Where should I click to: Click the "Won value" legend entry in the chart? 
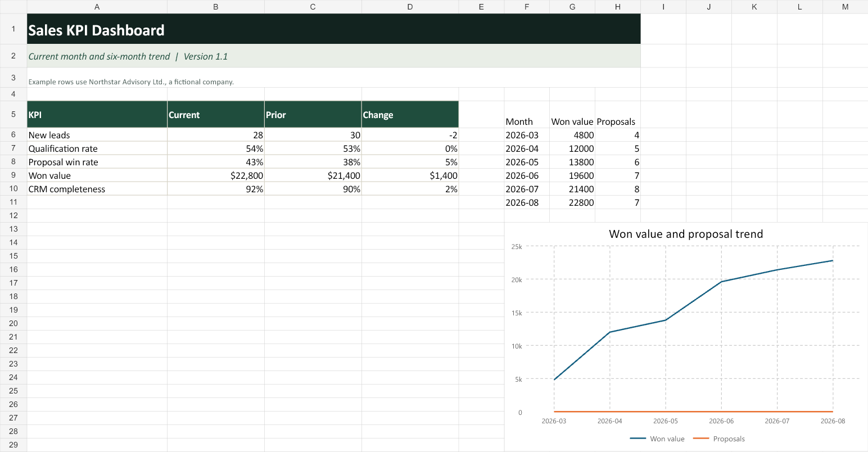tap(657, 439)
